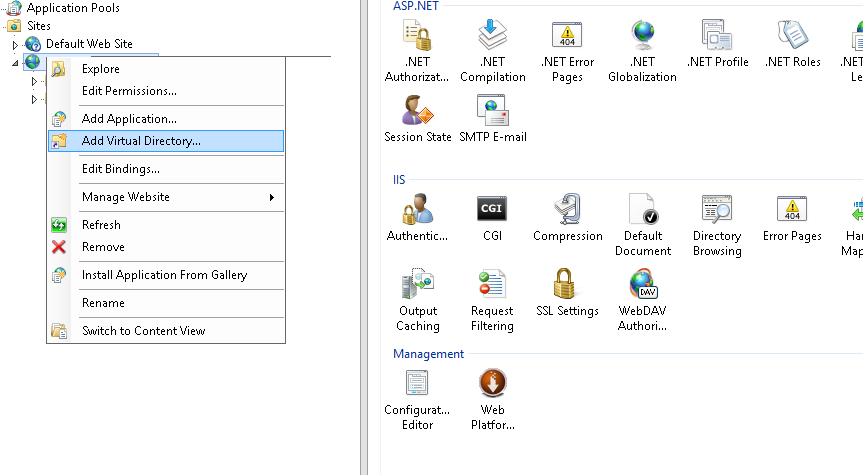Open SMTP E-mail settings
Image resolution: width=863 pixels, height=475 pixels.
(x=493, y=118)
